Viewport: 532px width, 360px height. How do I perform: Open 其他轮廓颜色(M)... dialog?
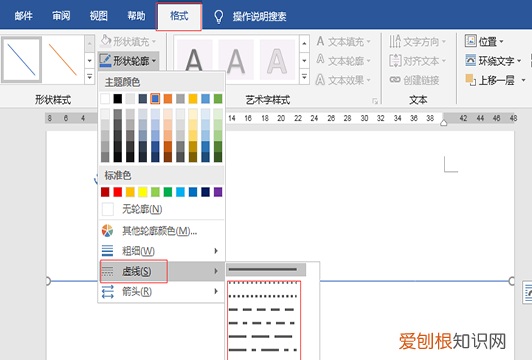click(162, 231)
